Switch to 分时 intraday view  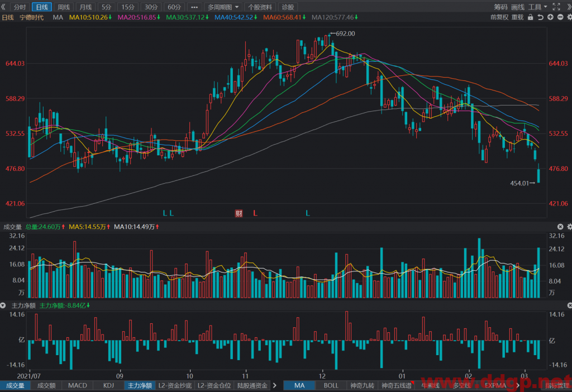click(x=20, y=7)
